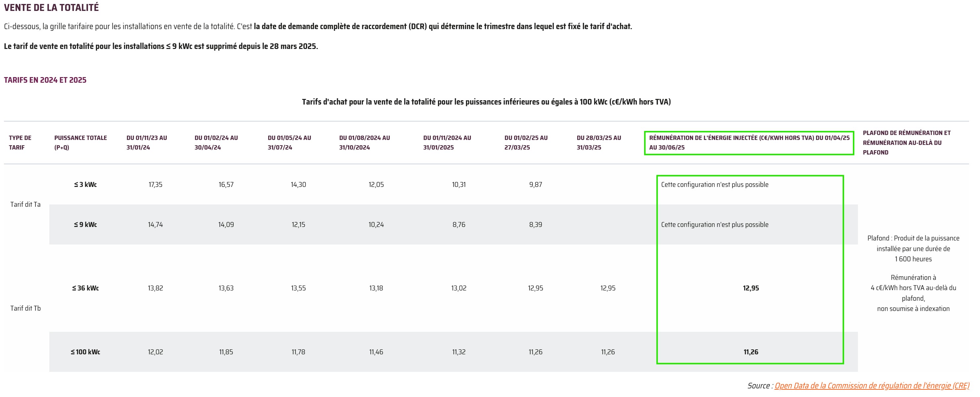Click the value 11,78 in the table
The height and width of the screenshot is (397, 980).
(298, 352)
